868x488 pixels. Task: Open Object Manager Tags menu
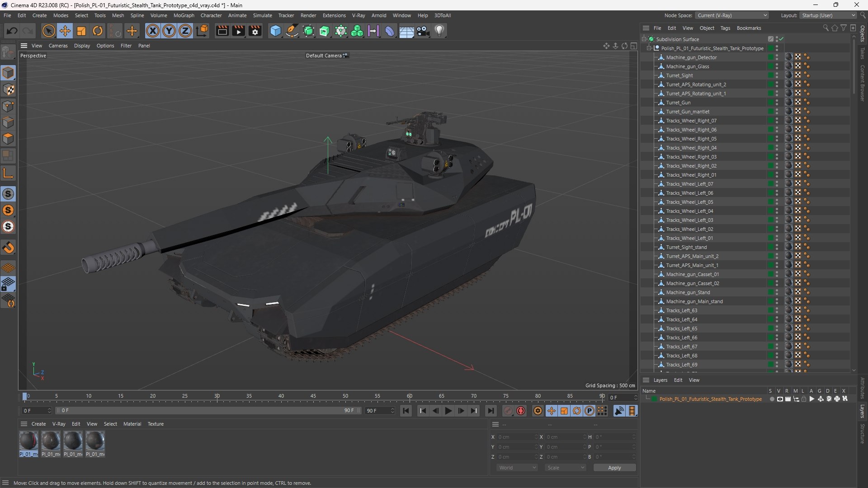(x=725, y=28)
